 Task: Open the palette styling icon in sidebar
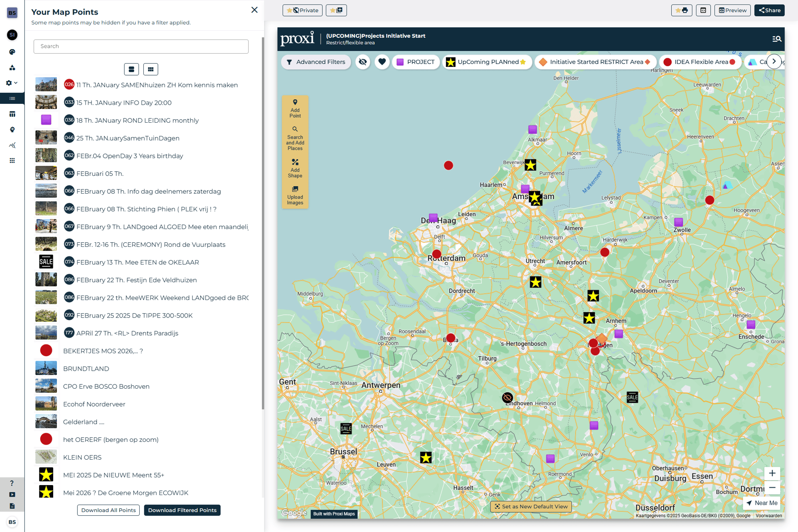click(12, 52)
